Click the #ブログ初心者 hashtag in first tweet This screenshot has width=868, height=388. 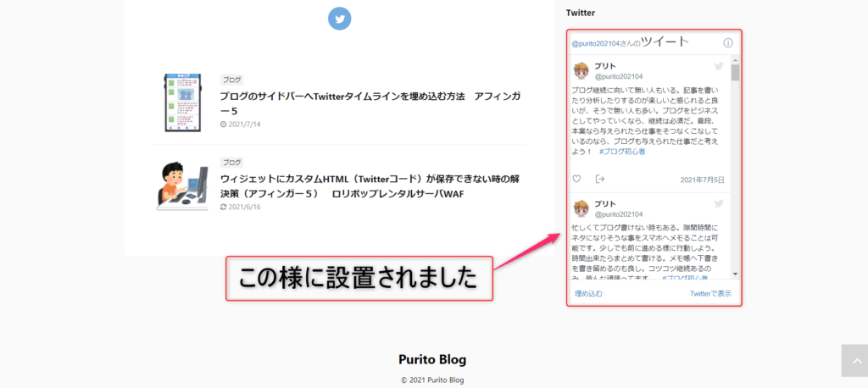pyautogui.click(x=621, y=152)
